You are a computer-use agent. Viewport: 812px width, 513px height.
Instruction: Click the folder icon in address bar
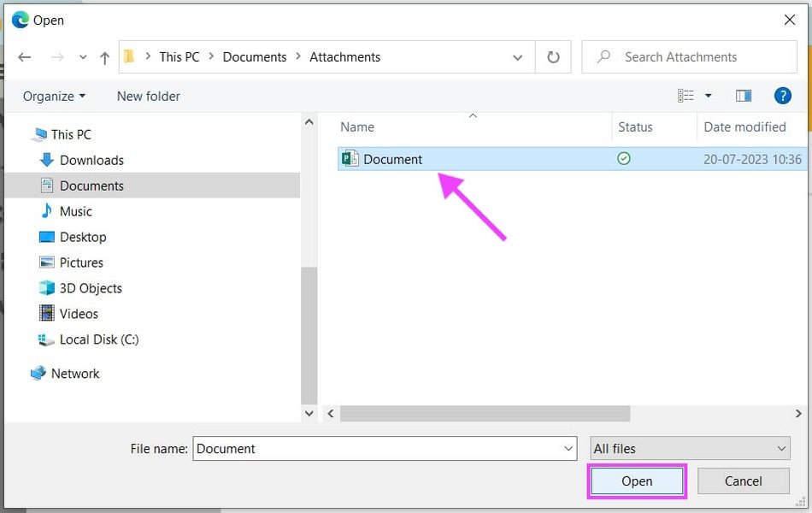click(x=129, y=56)
